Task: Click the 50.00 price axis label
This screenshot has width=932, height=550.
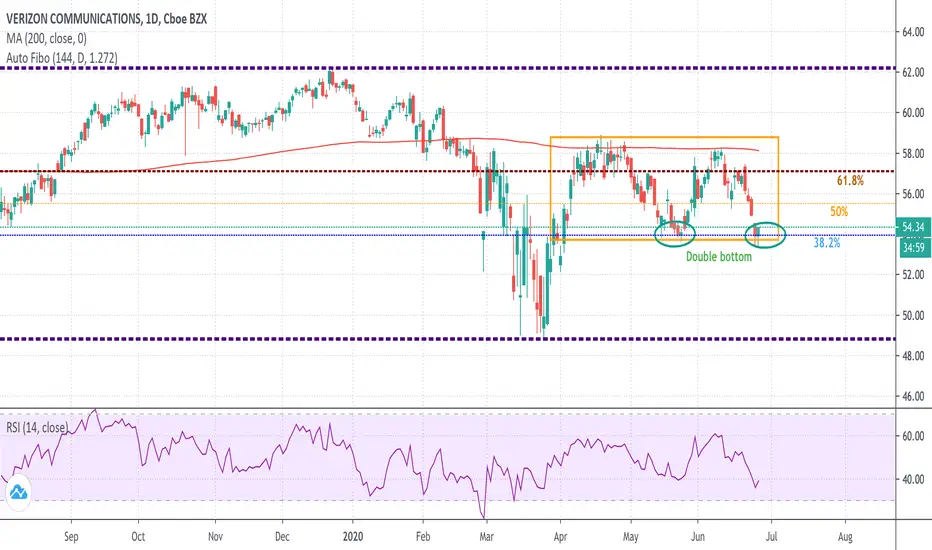Action: (x=913, y=316)
